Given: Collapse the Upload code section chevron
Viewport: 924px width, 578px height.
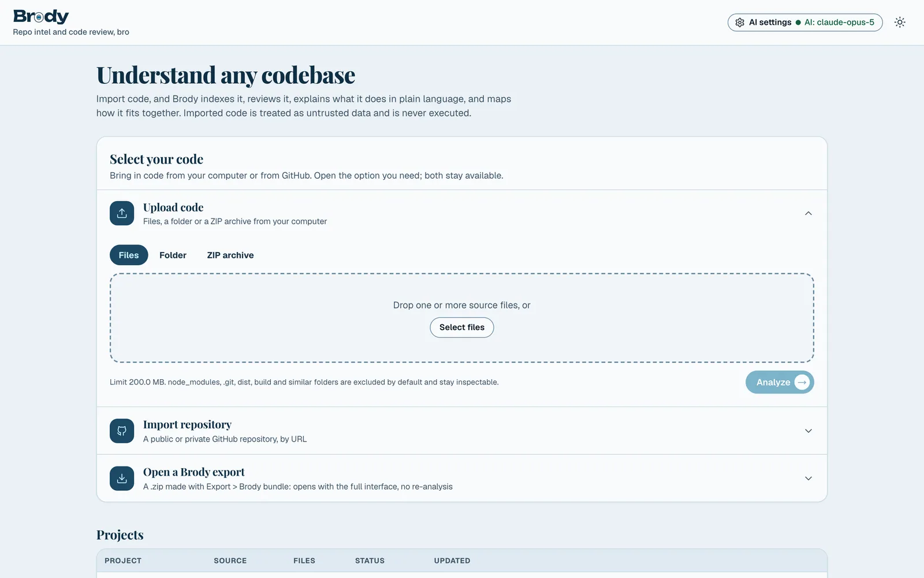Looking at the screenshot, I should tap(808, 213).
